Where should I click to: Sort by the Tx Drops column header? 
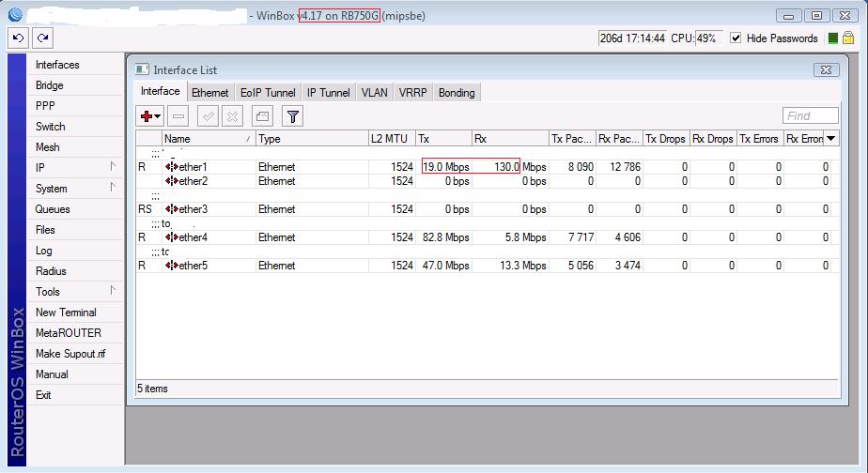666,138
